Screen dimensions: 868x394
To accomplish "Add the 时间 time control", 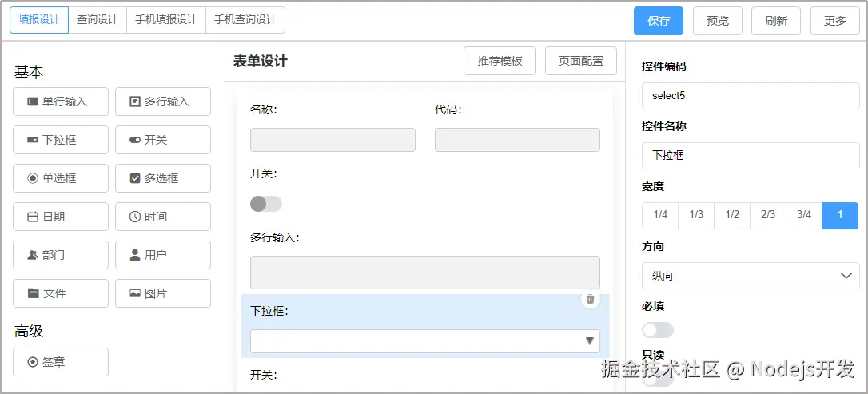I will coord(163,217).
